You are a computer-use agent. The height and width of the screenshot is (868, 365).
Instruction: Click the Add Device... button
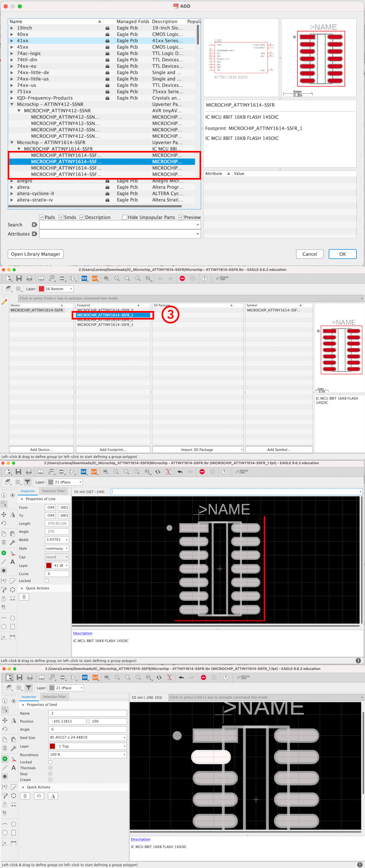click(41, 450)
